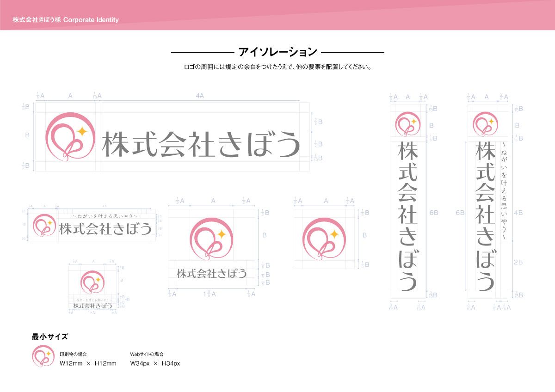This screenshot has height=392, width=555.
Task: Click the symbol in the small horizontal tagline logo
Action: [44, 226]
